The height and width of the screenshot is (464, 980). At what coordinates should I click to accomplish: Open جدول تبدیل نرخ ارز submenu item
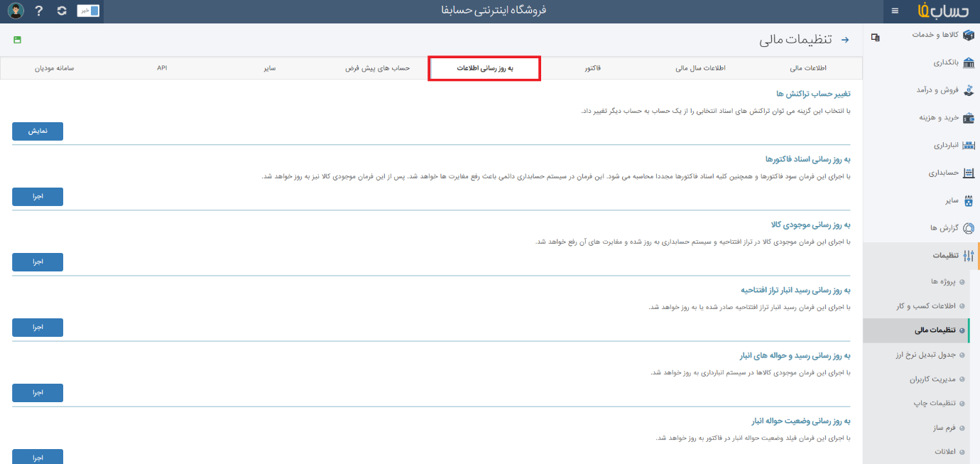point(927,355)
